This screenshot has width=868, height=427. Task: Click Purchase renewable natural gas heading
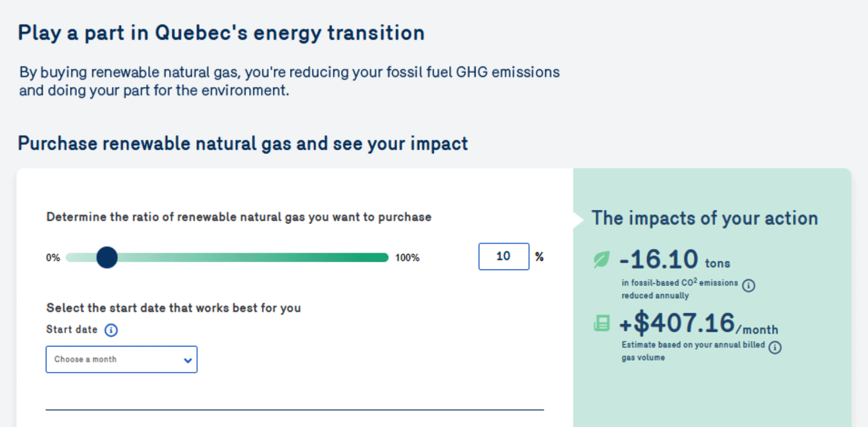point(243,144)
